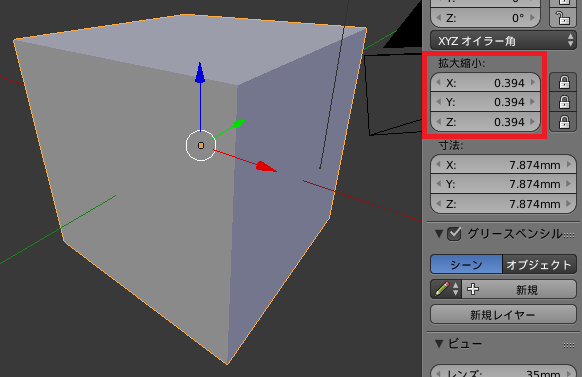Collapse the ビュー panel triangle

[439, 344]
